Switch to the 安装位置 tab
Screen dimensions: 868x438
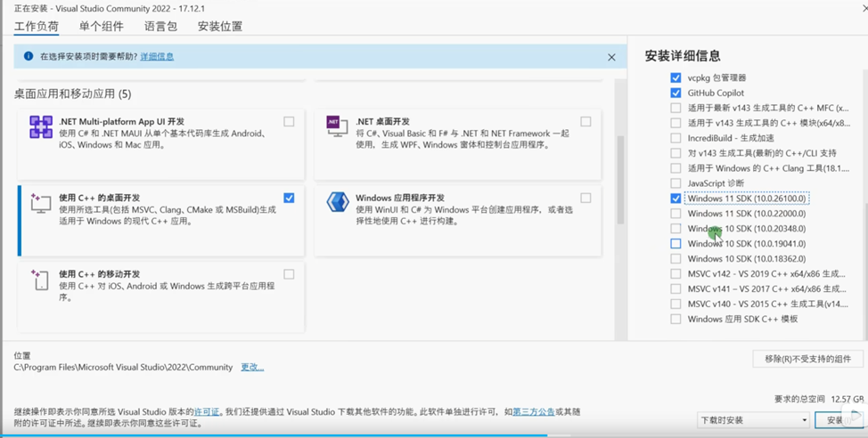pos(220,26)
